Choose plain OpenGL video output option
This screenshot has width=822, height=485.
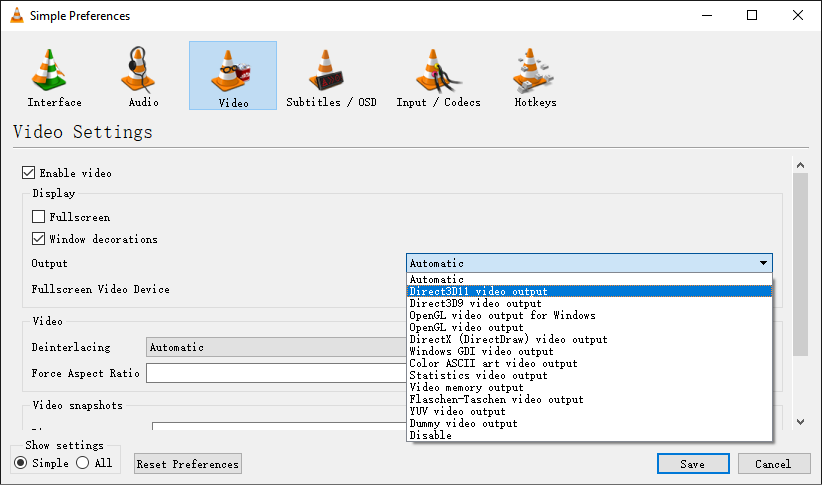point(589,327)
